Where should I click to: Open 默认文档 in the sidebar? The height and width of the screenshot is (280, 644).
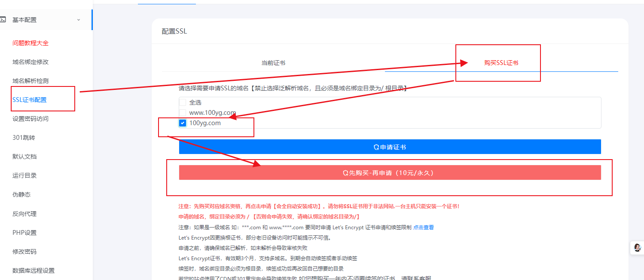click(x=24, y=157)
